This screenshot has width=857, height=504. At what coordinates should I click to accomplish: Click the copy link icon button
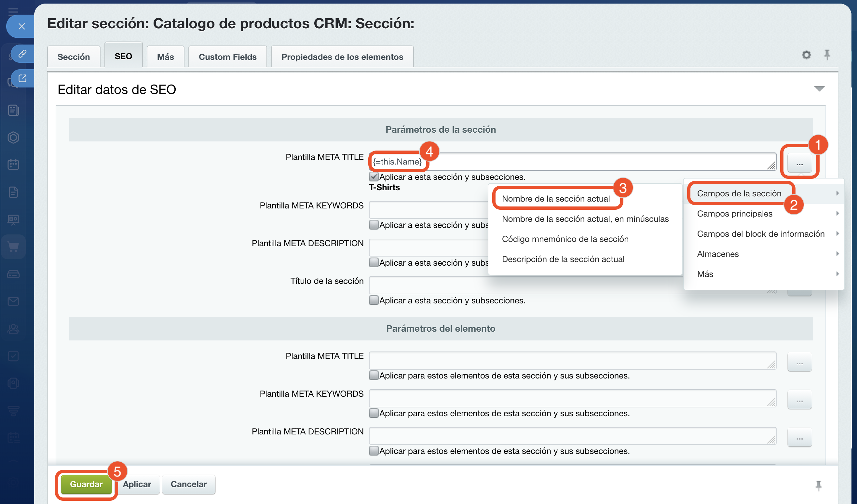tap(22, 54)
